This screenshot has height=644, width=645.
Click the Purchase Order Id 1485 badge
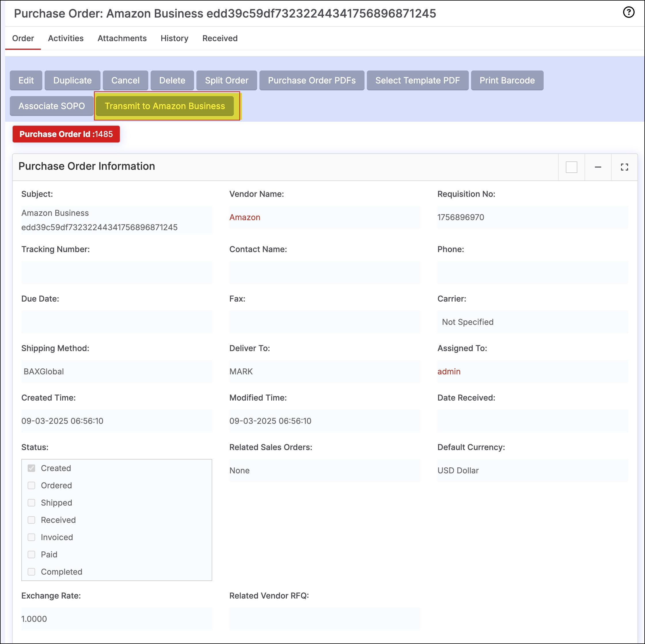[66, 134]
